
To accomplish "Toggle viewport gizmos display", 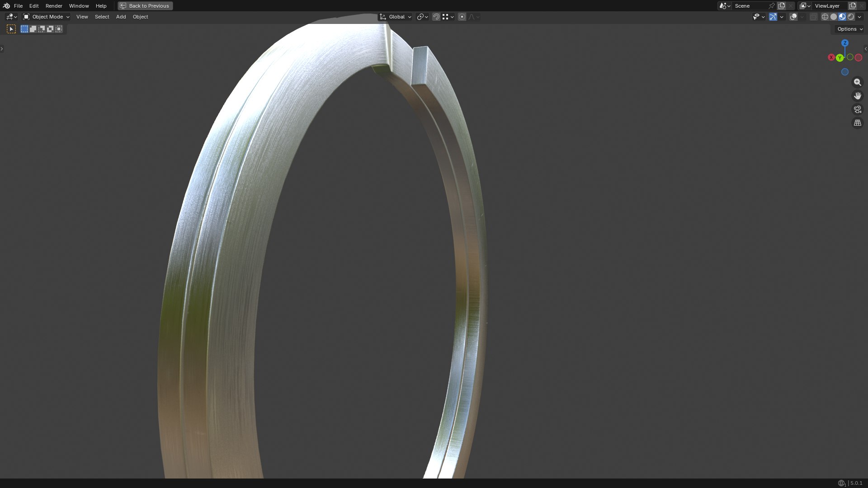I will click(x=773, y=17).
